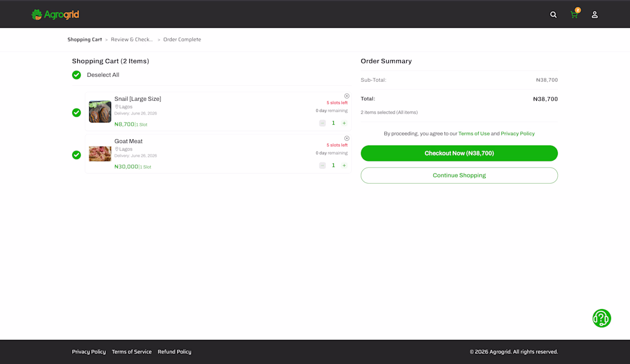Click the cart badge showing 2

[x=578, y=10]
